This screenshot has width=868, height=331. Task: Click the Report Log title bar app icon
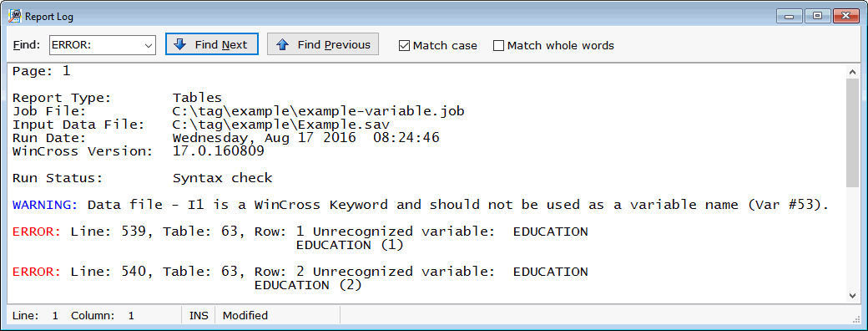15,16
